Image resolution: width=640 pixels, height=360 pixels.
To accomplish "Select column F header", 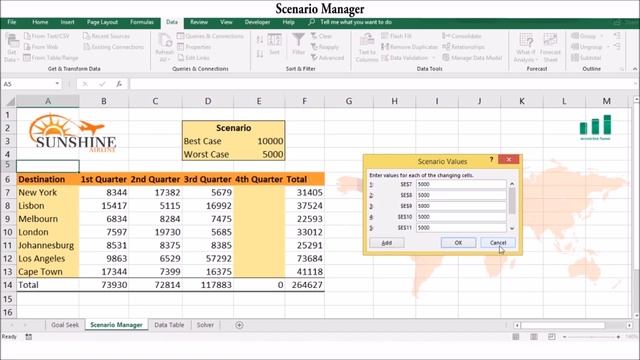I will (x=304, y=101).
